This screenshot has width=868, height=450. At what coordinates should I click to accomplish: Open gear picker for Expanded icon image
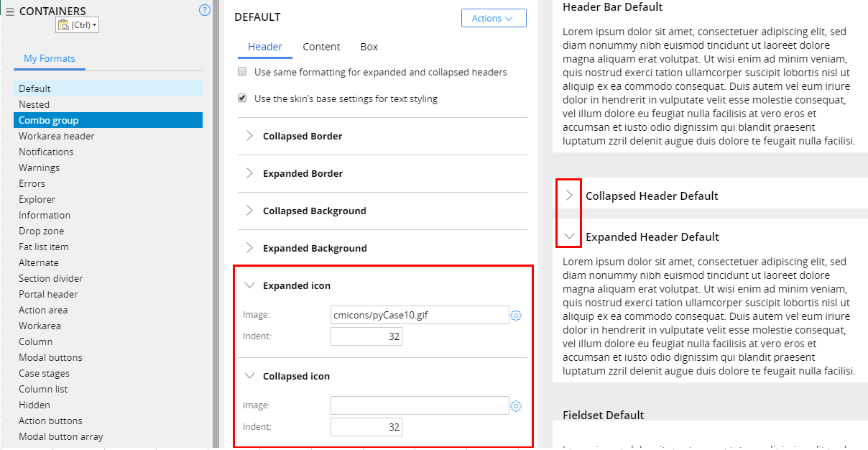click(x=515, y=316)
